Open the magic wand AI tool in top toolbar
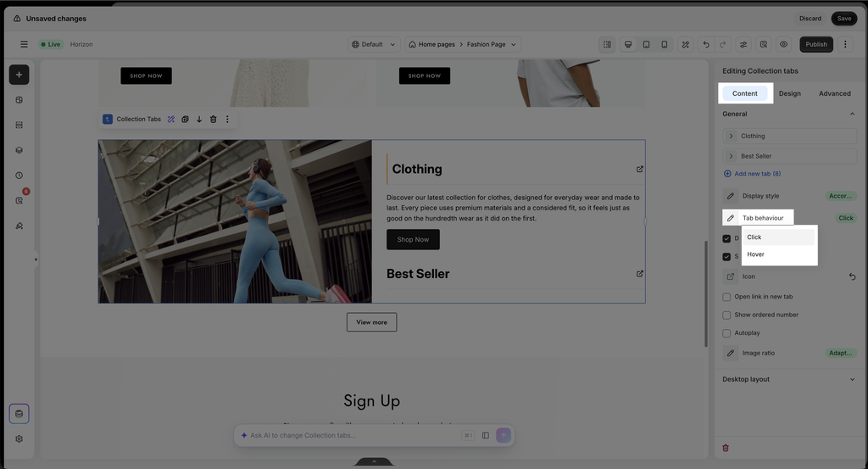This screenshot has height=469, width=868. [x=685, y=44]
